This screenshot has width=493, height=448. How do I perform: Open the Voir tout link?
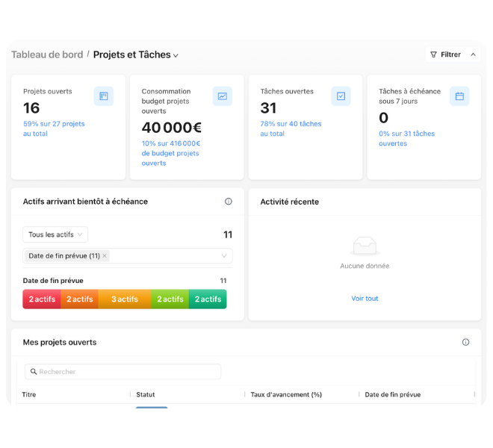click(x=365, y=299)
